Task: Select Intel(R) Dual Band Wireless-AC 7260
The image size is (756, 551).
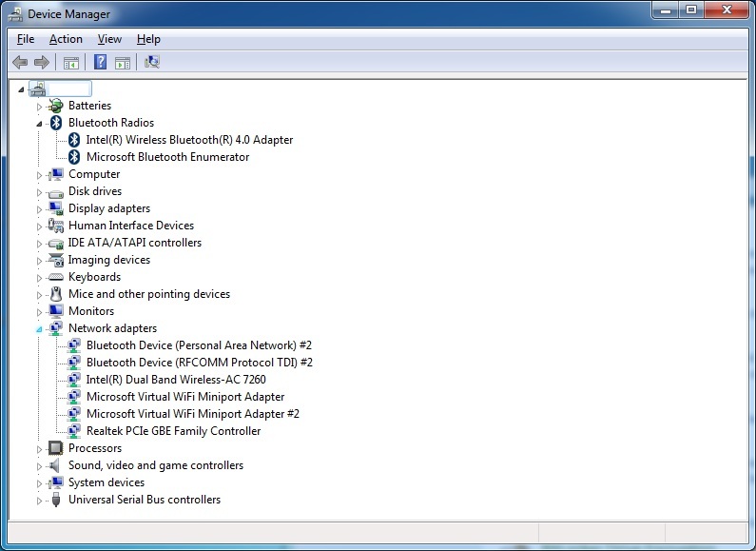Action: point(176,380)
